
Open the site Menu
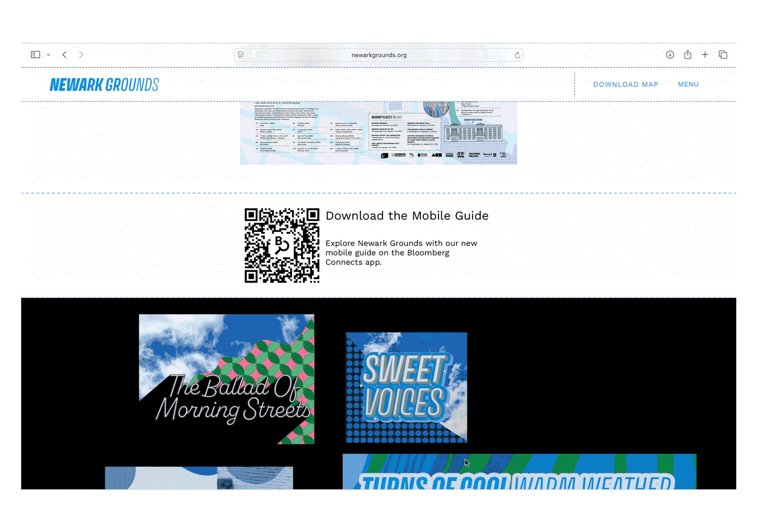688,84
